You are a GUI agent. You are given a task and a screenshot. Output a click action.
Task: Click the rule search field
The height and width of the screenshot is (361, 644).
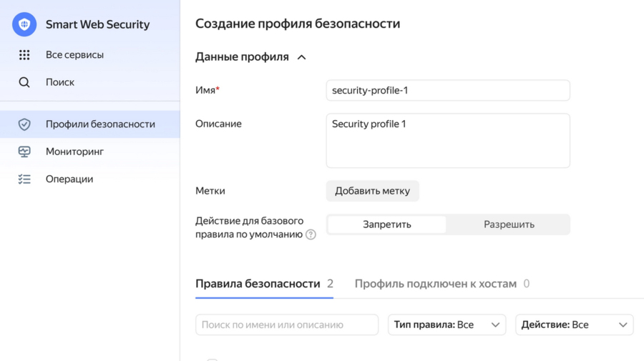(287, 325)
